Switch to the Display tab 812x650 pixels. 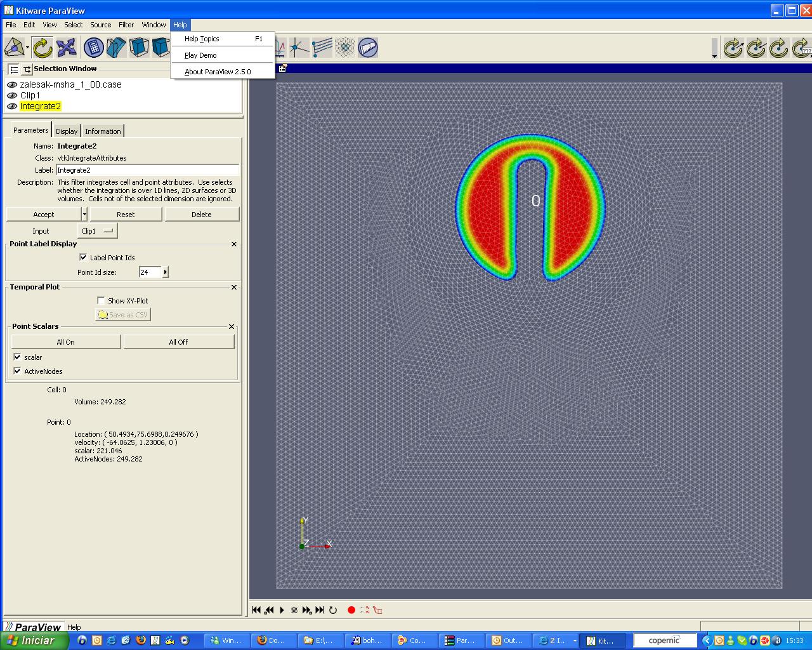point(66,131)
